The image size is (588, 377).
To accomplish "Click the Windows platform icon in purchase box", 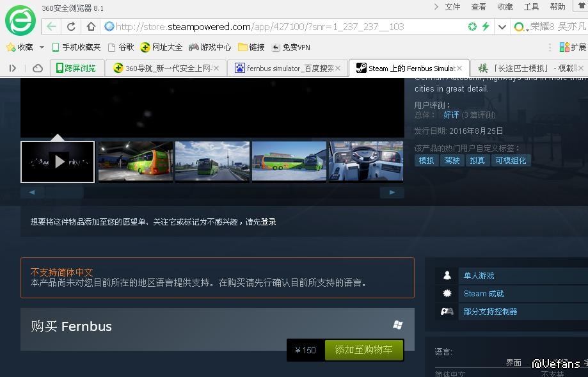I will pyautogui.click(x=398, y=325).
